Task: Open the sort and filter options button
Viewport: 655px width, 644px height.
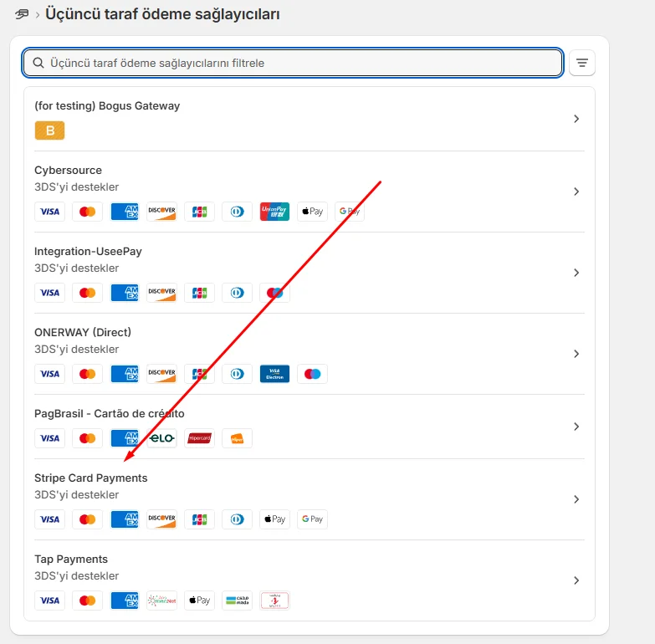Action: pos(582,63)
